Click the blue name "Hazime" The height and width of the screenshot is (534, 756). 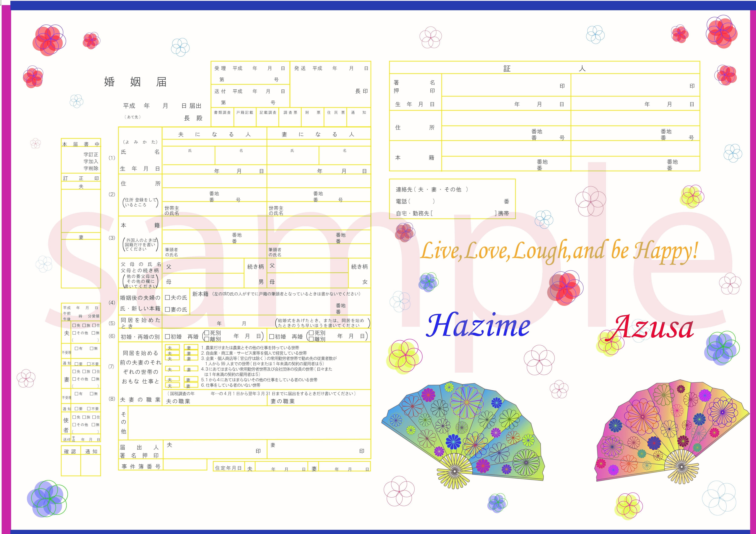(478, 325)
